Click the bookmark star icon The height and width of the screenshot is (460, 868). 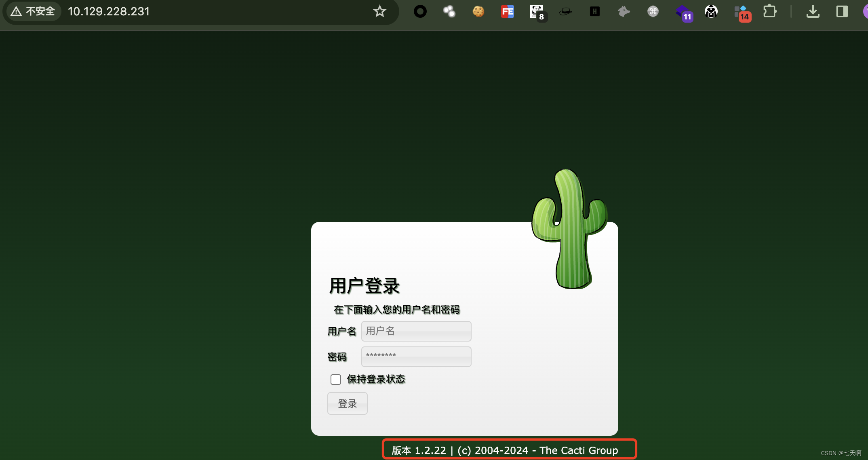coord(379,11)
